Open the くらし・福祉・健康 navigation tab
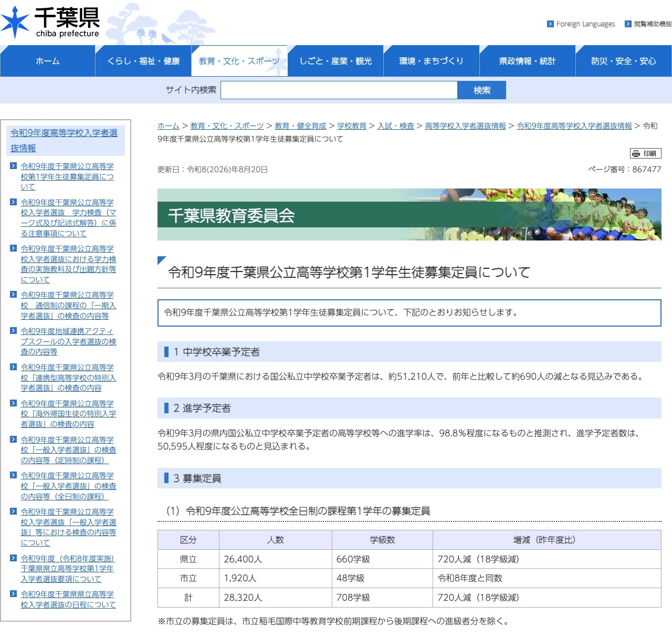 click(143, 61)
